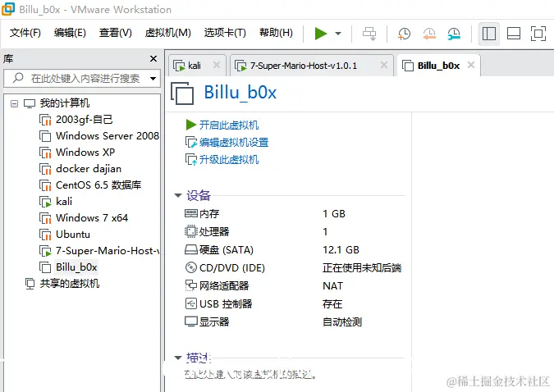Open the 文件(F) menu

point(25,33)
